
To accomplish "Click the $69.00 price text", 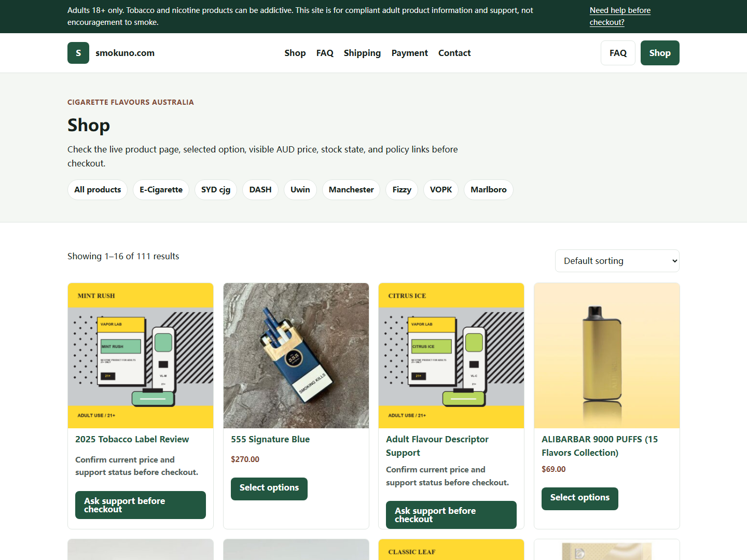I will (x=554, y=469).
